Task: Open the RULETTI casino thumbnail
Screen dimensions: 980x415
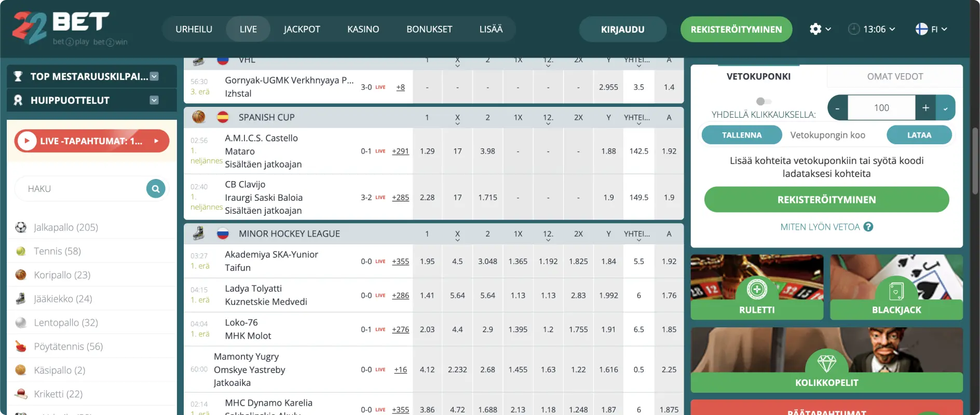Action: (757, 287)
